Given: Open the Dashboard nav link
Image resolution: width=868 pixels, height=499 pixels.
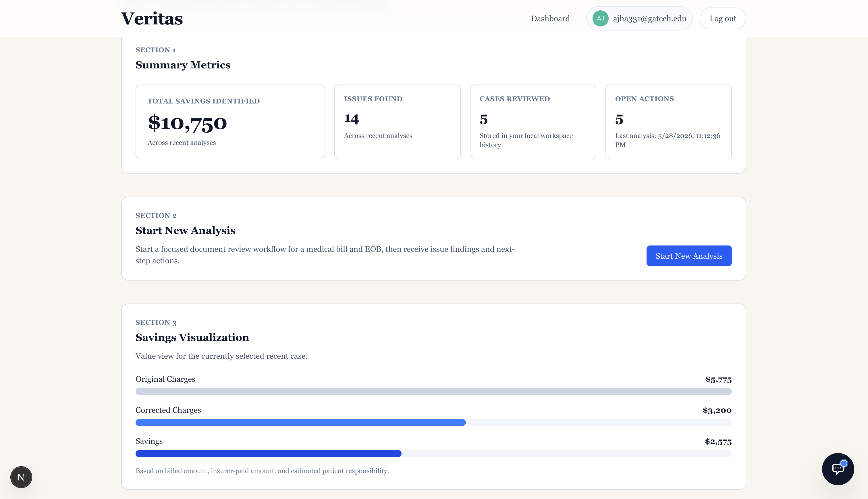Looking at the screenshot, I should point(550,18).
